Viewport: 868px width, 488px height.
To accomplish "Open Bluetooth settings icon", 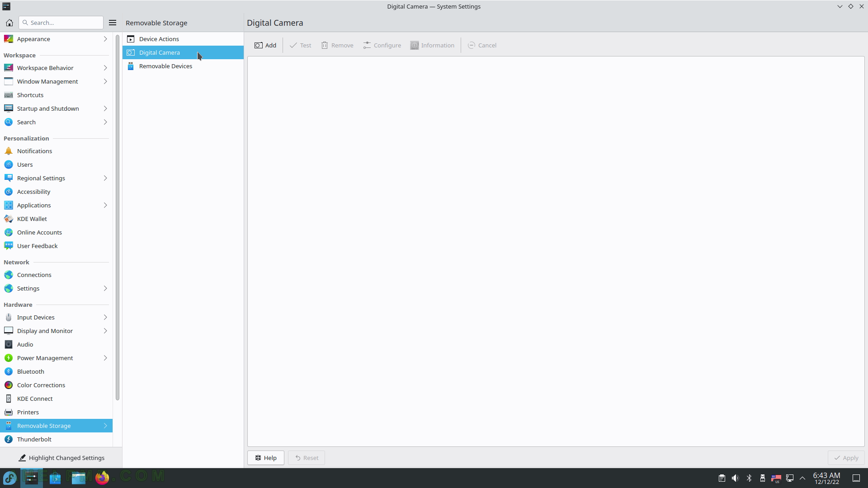I will click(x=9, y=371).
